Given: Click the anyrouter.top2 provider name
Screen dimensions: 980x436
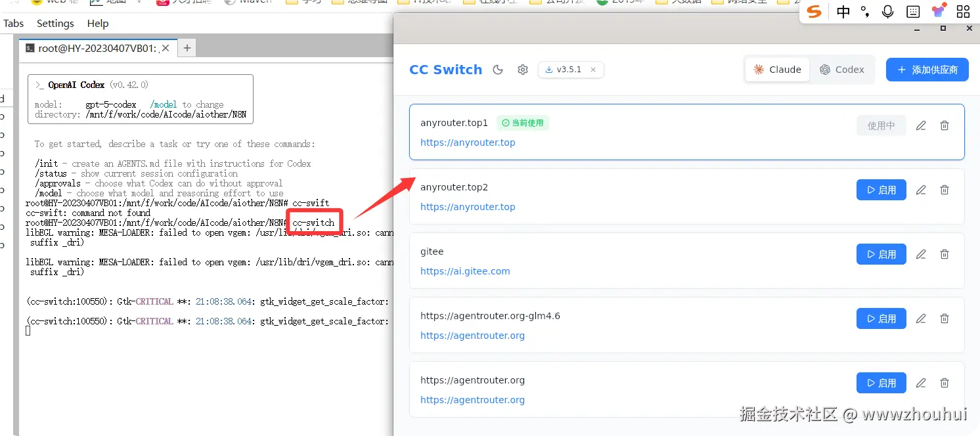Looking at the screenshot, I should click(x=454, y=187).
